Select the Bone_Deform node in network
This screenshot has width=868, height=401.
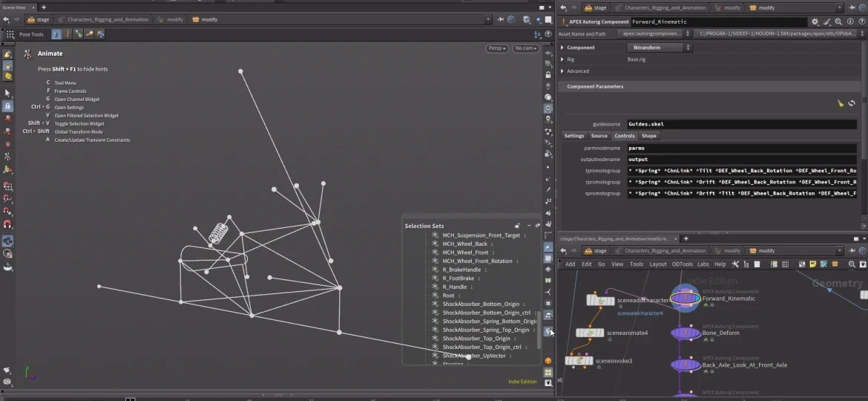(686, 333)
